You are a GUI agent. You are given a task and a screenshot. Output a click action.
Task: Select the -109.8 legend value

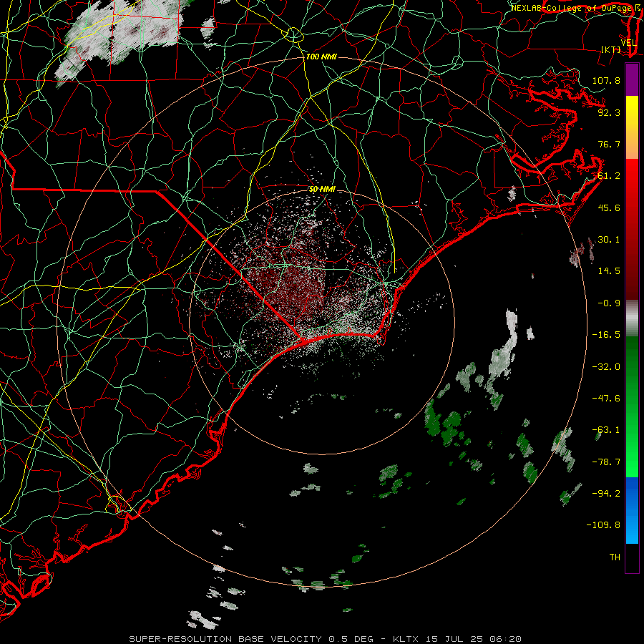(x=603, y=525)
